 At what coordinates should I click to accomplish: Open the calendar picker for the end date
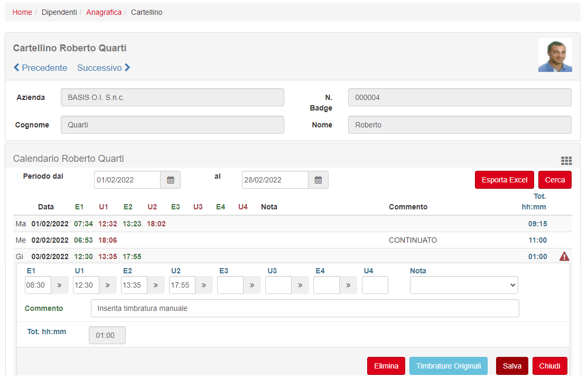click(x=318, y=180)
